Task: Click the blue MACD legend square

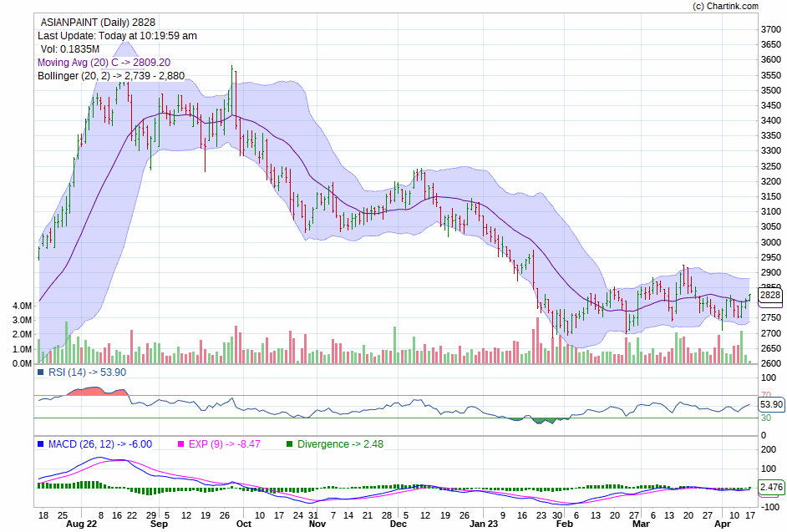Action: (x=41, y=444)
